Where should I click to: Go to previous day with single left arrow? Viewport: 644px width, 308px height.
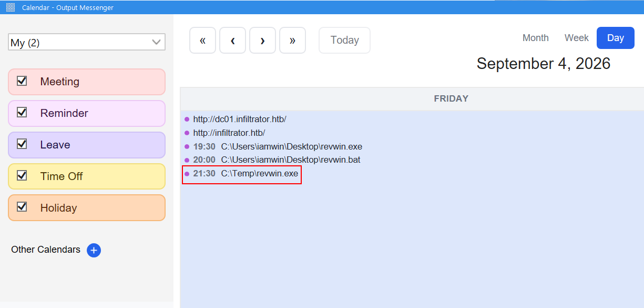point(233,41)
